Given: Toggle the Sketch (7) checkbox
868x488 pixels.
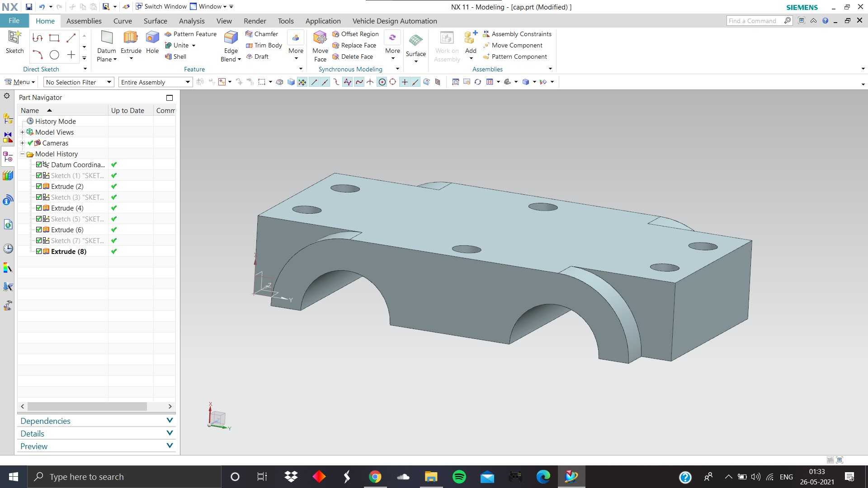Looking at the screenshot, I should (39, 240).
